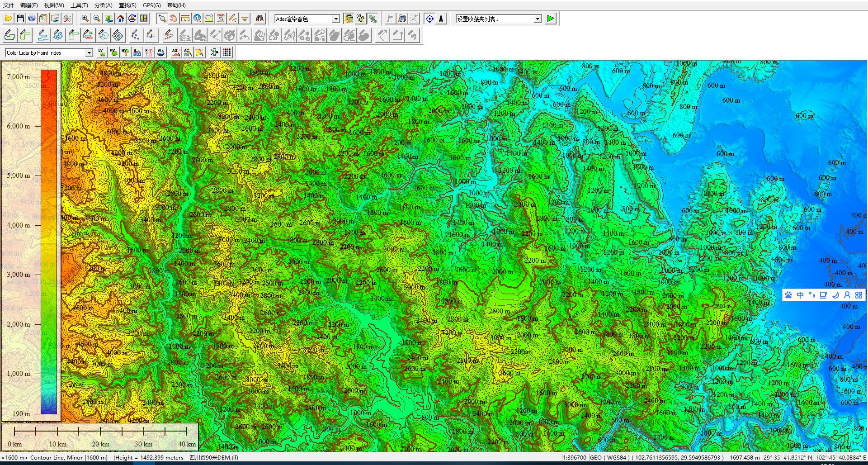This screenshot has width=868, height=465.
Task: Expand the favorites list dropdown 设置收藏夹列表
Action: tap(538, 19)
